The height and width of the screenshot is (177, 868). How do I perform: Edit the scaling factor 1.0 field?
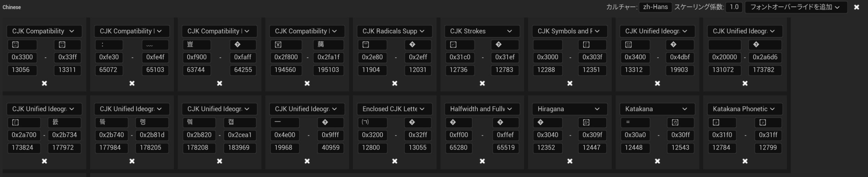(x=734, y=7)
